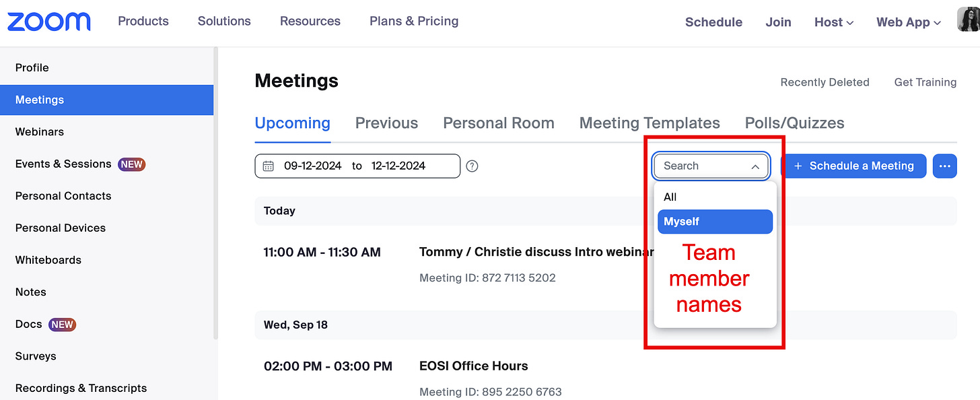Image resolution: width=980 pixels, height=400 pixels.
Task: Click the Get Training link
Action: point(925,82)
